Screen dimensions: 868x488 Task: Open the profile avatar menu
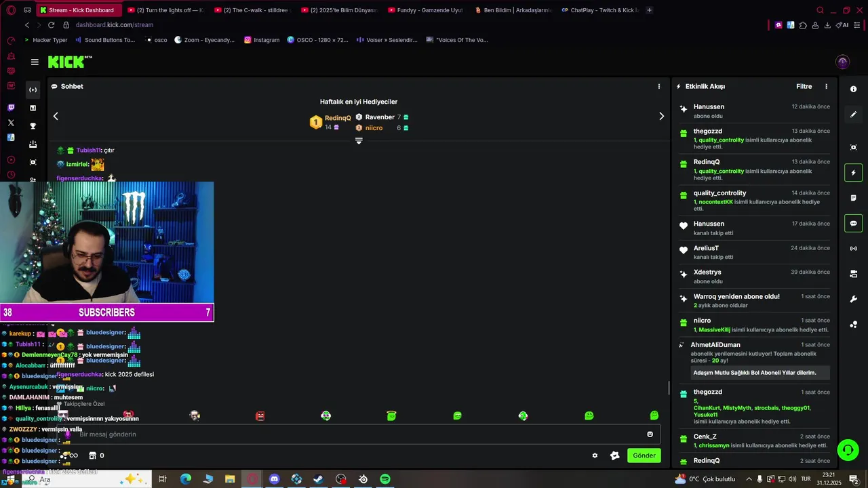[842, 62]
